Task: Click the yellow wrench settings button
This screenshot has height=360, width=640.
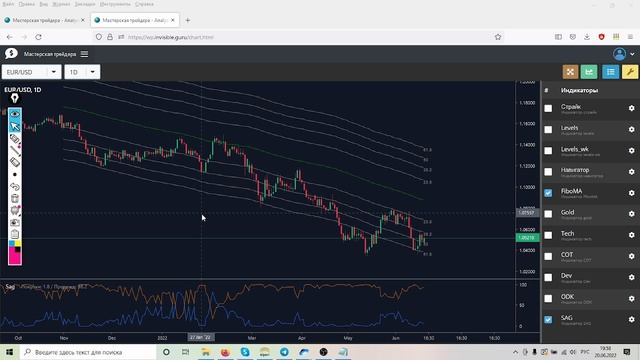Action: [x=630, y=72]
